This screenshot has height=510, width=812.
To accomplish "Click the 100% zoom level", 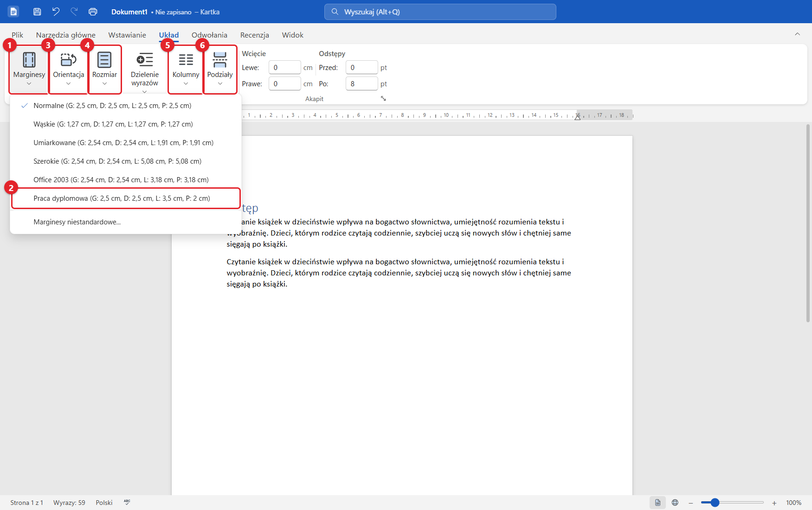I will point(793,503).
